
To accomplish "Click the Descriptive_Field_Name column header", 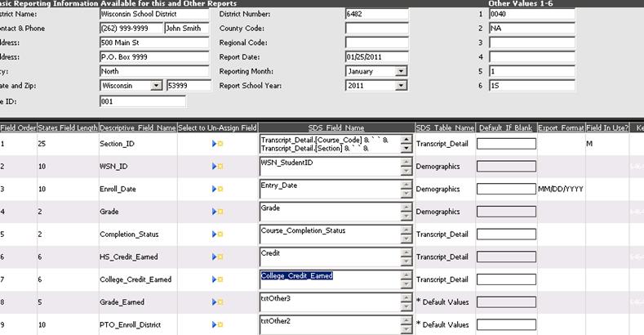I will [138, 127].
